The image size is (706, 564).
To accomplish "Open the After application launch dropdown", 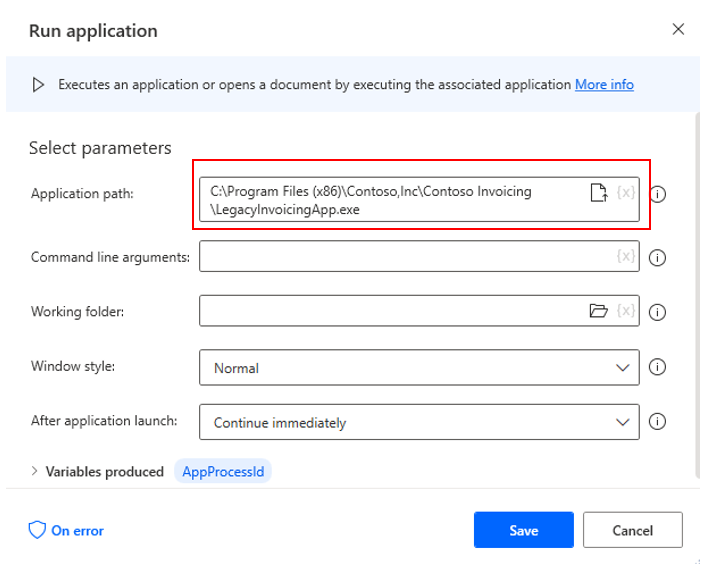I will [419, 422].
